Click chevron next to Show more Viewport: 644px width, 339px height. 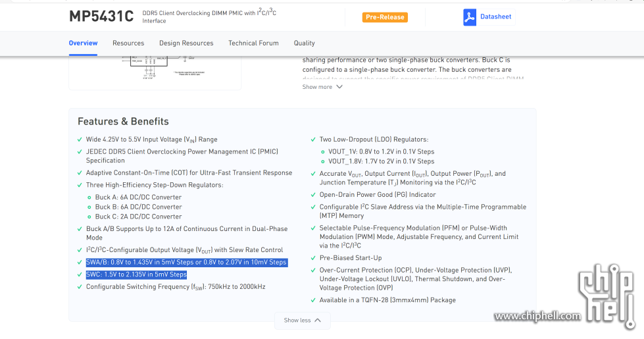pyautogui.click(x=339, y=87)
